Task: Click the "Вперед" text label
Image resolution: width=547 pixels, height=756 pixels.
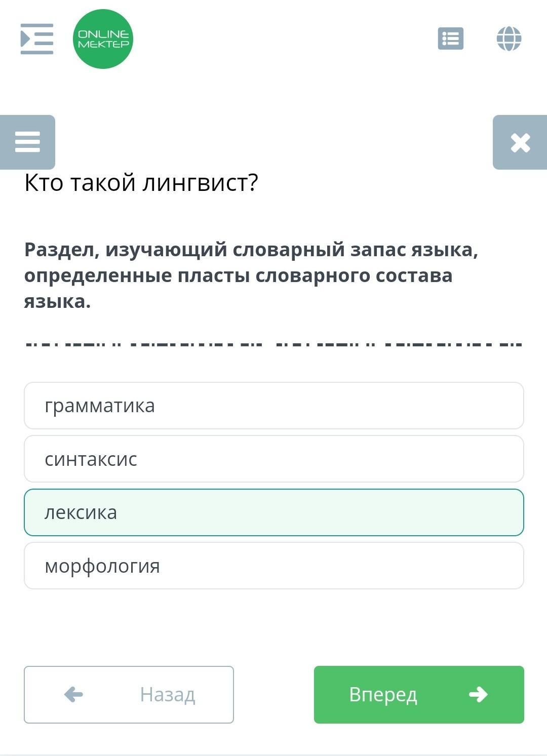Action: point(383,695)
